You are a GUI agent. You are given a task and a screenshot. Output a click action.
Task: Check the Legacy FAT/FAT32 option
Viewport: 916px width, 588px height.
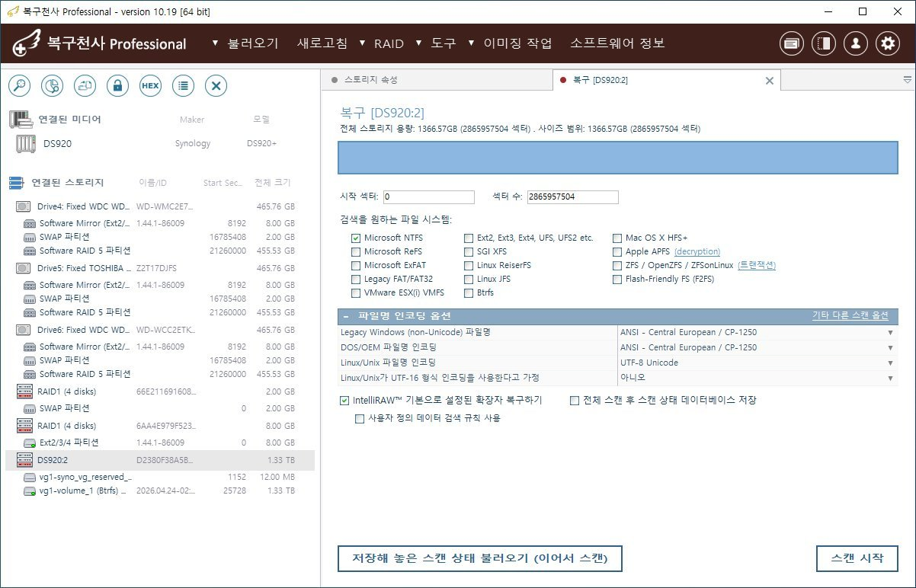(356, 279)
